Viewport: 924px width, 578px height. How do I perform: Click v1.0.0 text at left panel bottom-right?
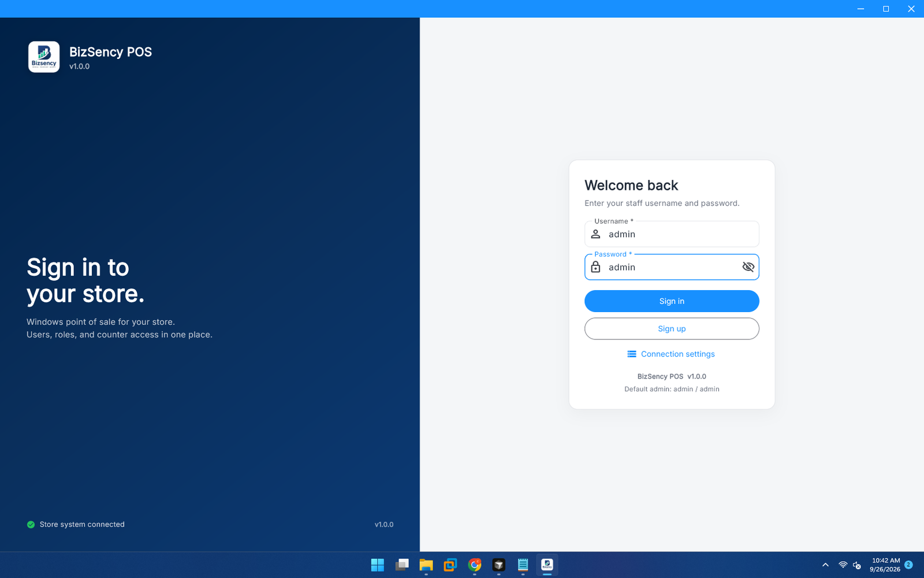tap(384, 524)
